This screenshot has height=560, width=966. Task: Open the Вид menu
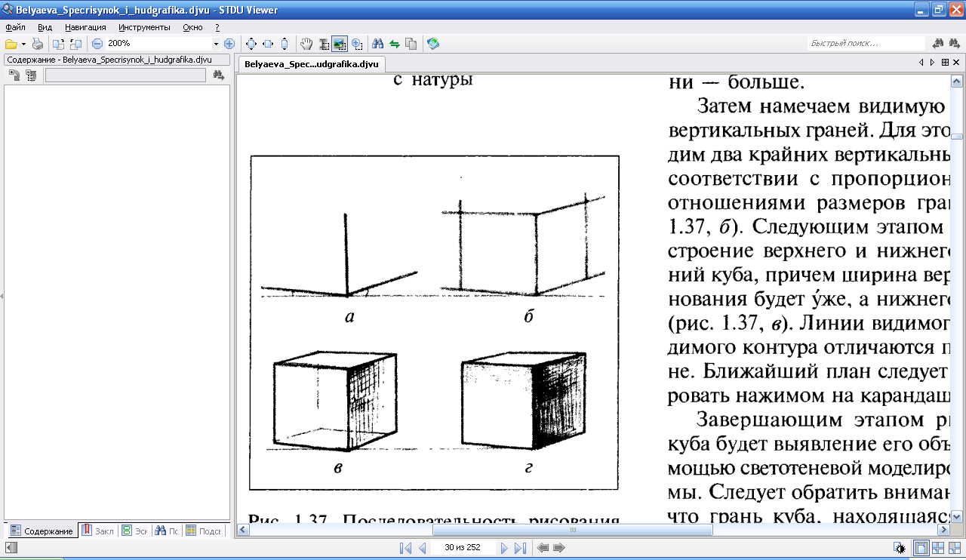(x=45, y=27)
